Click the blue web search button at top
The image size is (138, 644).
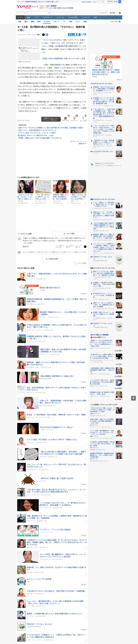pyautogui.click(x=120, y=2)
